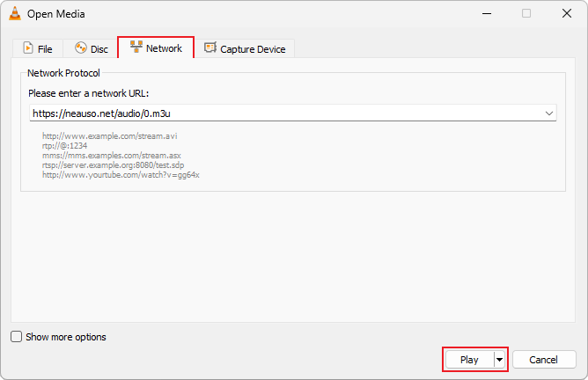
Task: Enable the Show more options checkbox
Action: 17,337
